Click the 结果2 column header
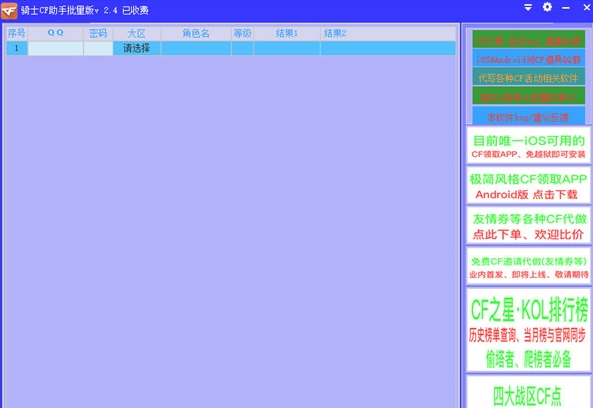 [388, 33]
